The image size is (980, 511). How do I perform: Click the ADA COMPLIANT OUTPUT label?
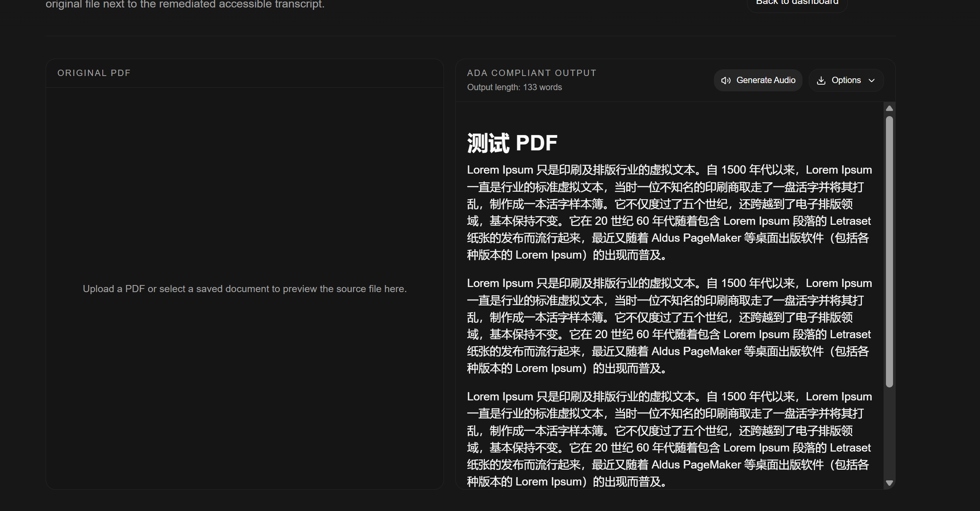click(x=531, y=73)
